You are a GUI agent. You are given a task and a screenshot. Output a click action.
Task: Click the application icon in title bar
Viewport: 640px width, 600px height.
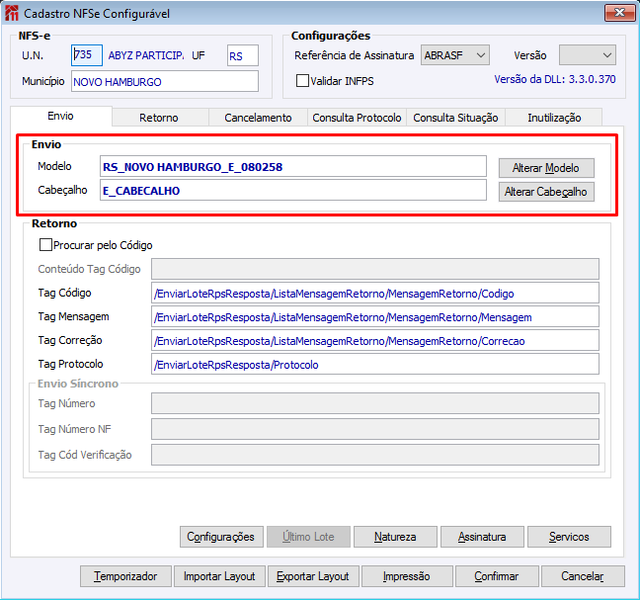[11, 13]
